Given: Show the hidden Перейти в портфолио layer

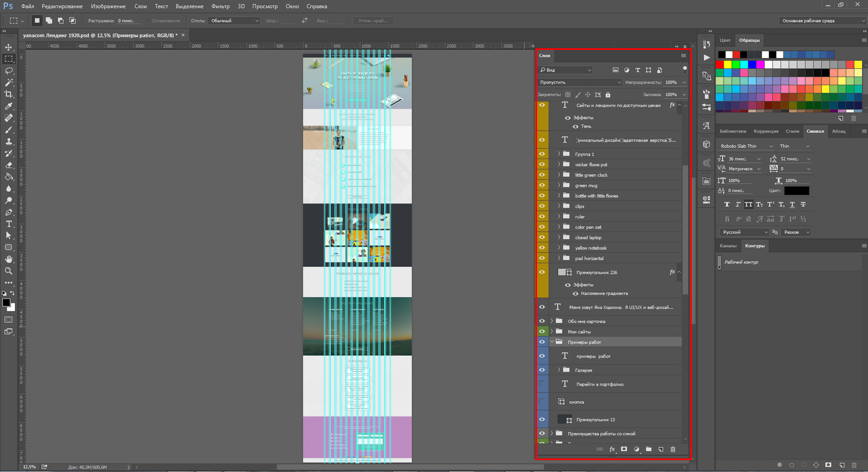Looking at the screenshot, I should pyautogui.click(x=542, y=384).
